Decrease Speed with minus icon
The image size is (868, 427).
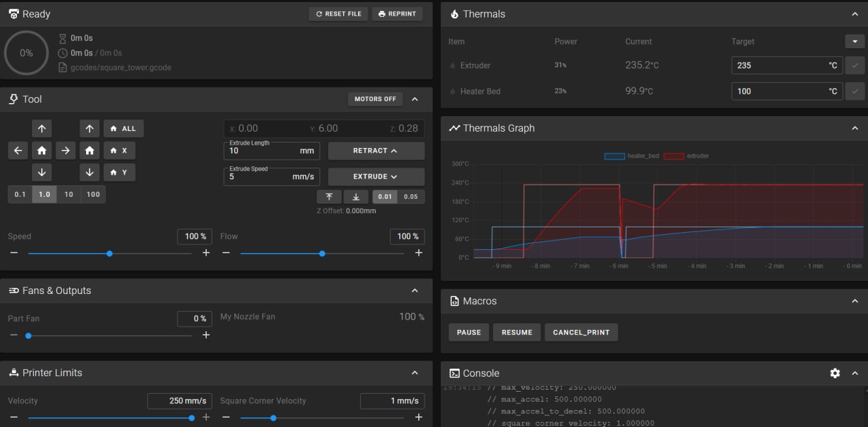click(x=14, y=253)
